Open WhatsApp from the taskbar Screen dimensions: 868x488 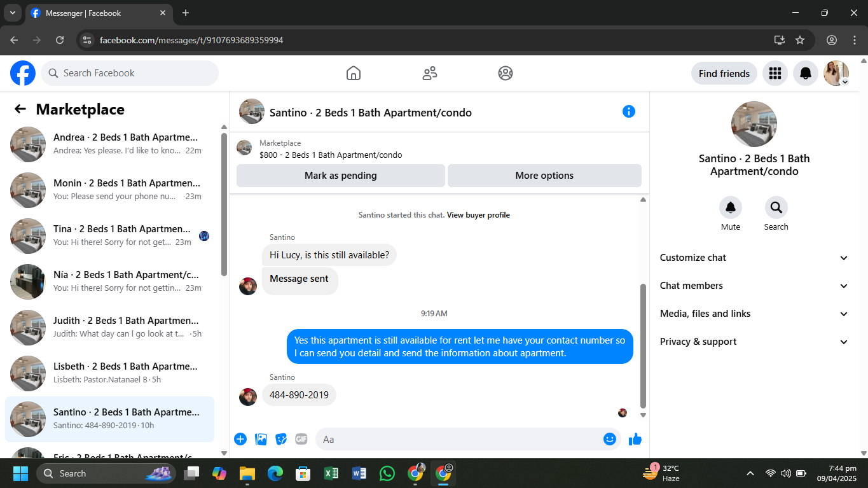point(387,473)
